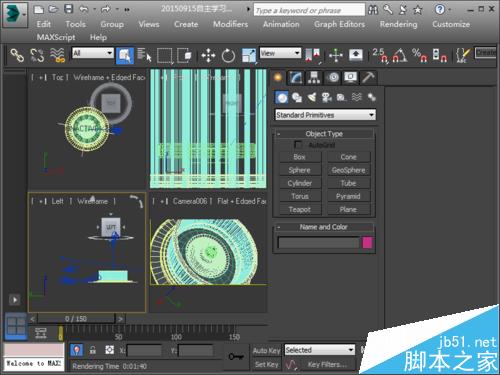Activate the Select and Move tool
This screenshot has height=375, width=500.
[208, 55]
